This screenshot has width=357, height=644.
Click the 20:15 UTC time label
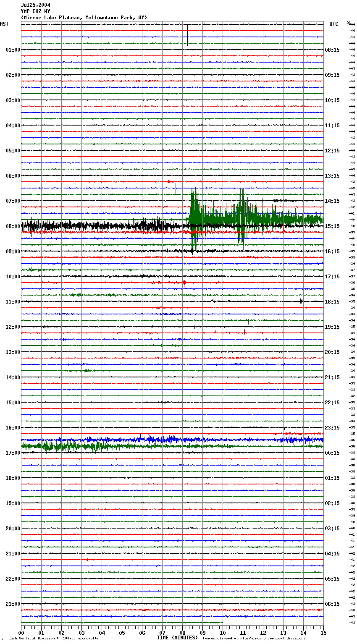(332, 352)
